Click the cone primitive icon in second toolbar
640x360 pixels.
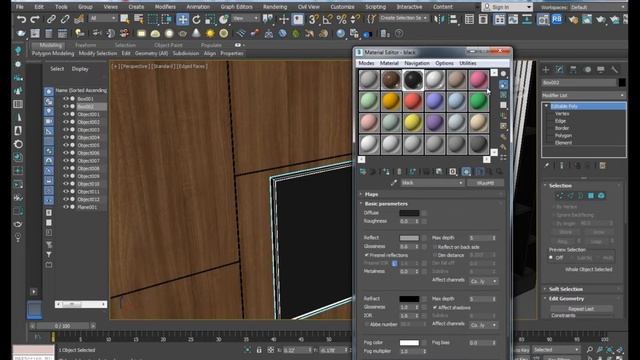point(196,33)
